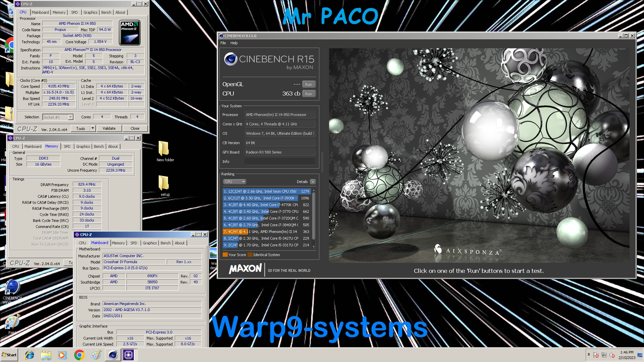This screenshot has width=644, height=362.
Task: Click the Your Score orange swatch
Action: pos(225,255)
